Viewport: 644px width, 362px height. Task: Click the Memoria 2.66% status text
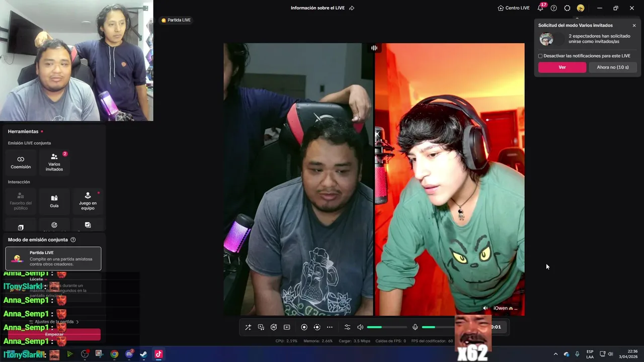coord(318,341)
